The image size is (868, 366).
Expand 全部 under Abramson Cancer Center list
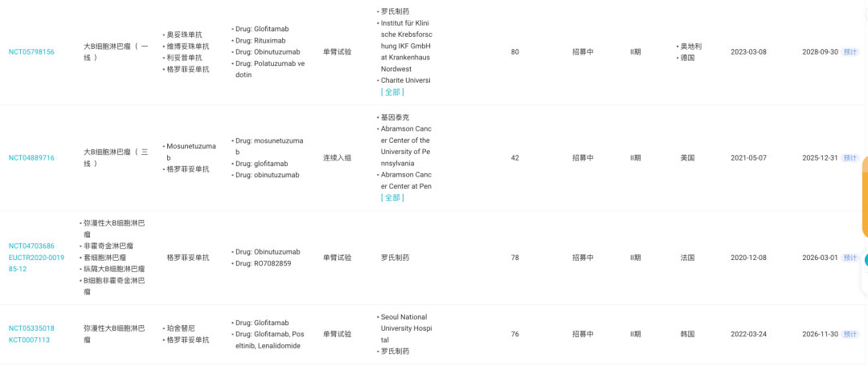[x=392, y=197]
